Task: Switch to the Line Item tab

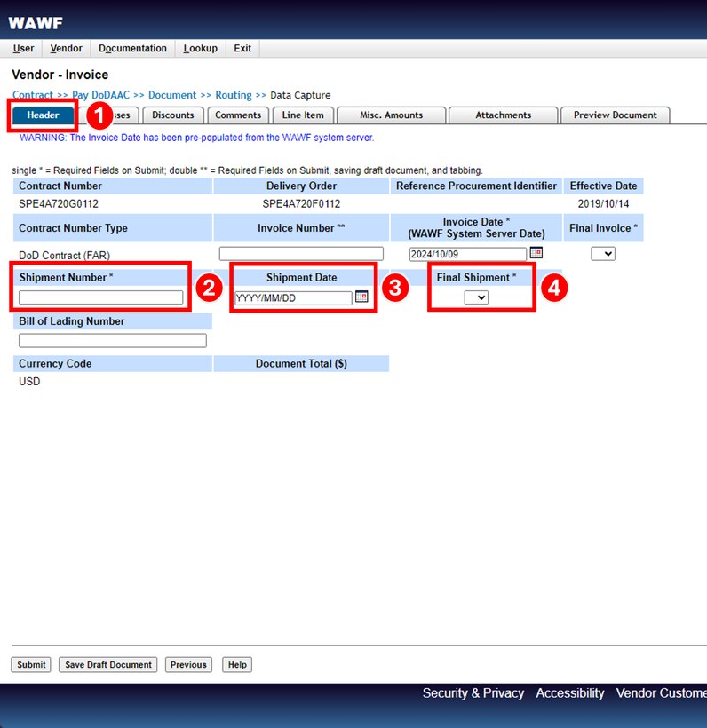Action: (x=303, y=115)
